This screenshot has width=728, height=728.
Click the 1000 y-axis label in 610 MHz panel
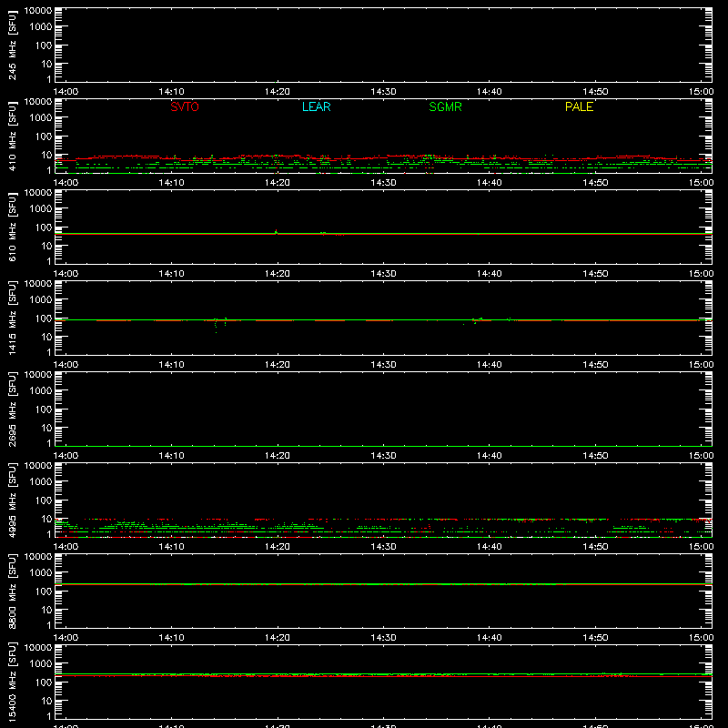coord(41,208)
